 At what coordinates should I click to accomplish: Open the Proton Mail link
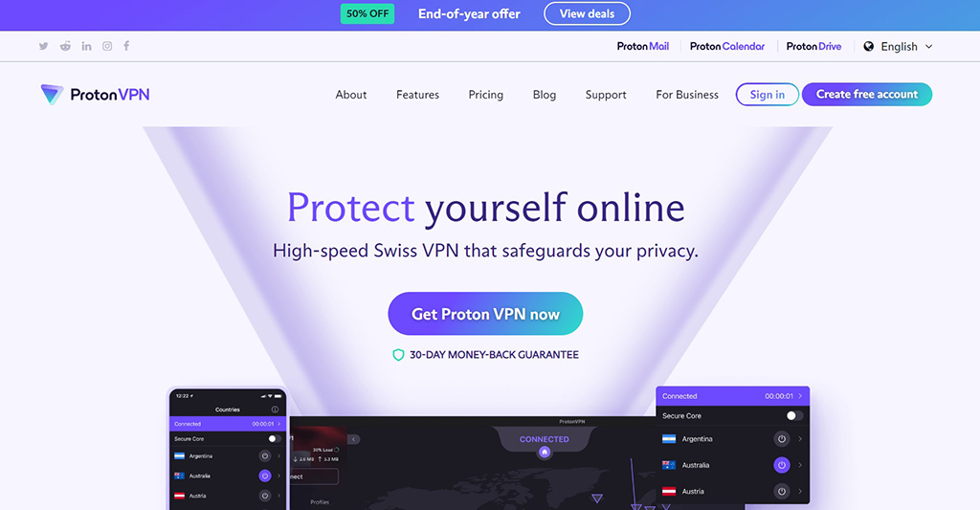tap(642, 46)
